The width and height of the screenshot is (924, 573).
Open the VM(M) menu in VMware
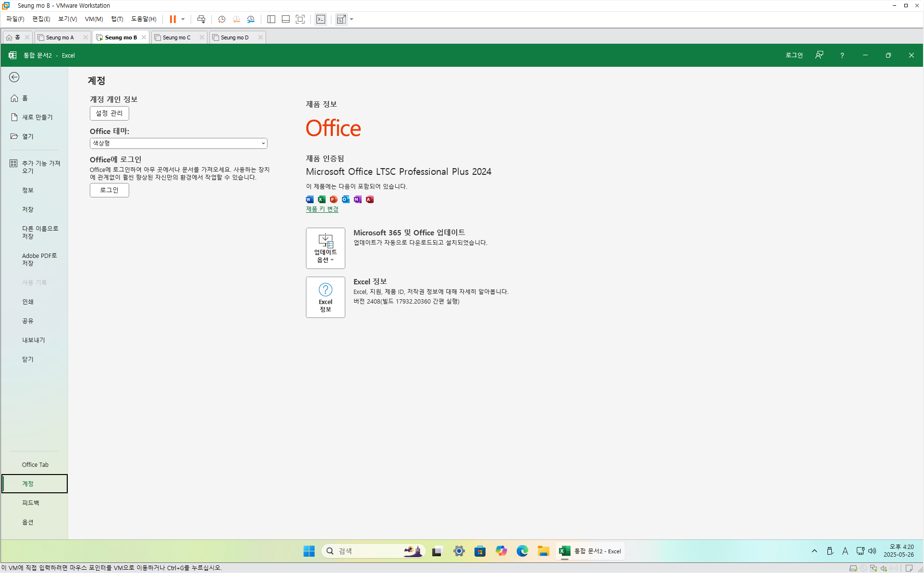(x=94, y=19)
